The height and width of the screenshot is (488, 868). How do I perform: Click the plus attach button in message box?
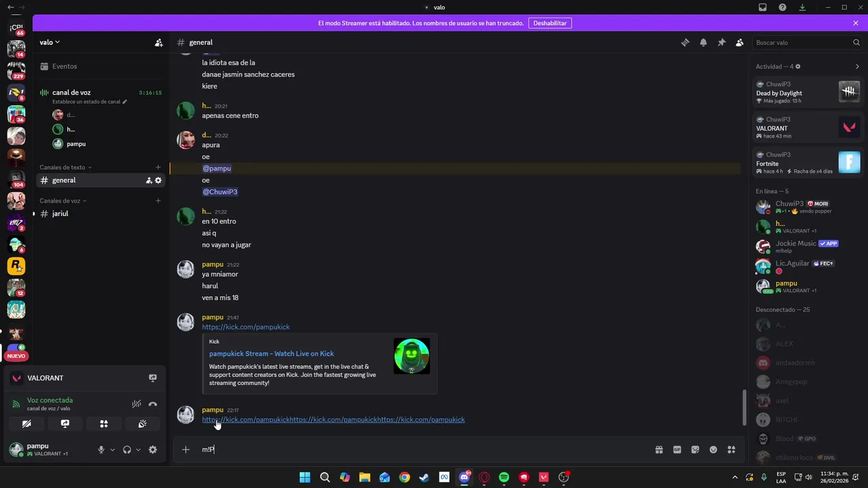[186, 449]
